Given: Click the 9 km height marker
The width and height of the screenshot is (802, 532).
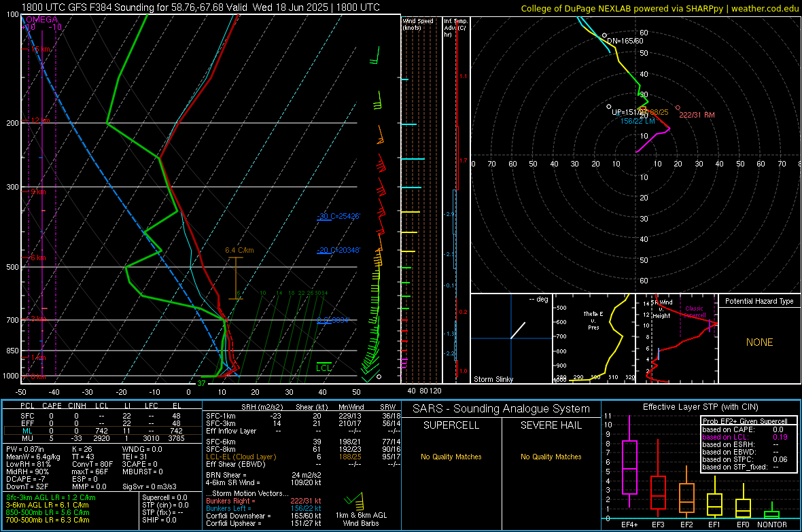Looking at the screenshot, I should pos(38,192).
